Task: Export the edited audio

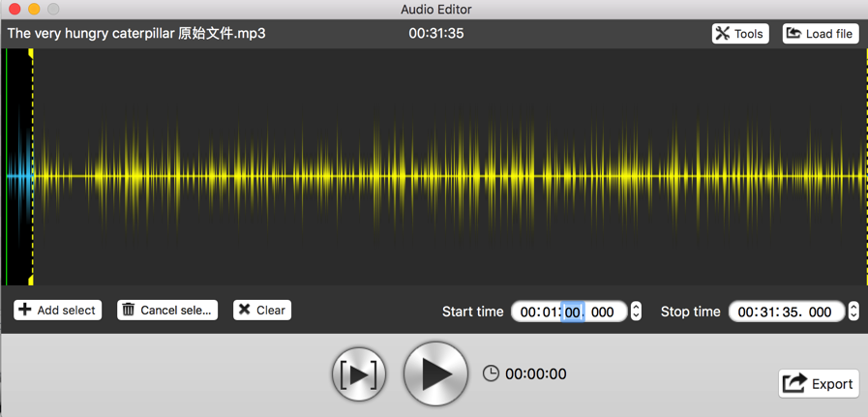Action: [819, 384]
